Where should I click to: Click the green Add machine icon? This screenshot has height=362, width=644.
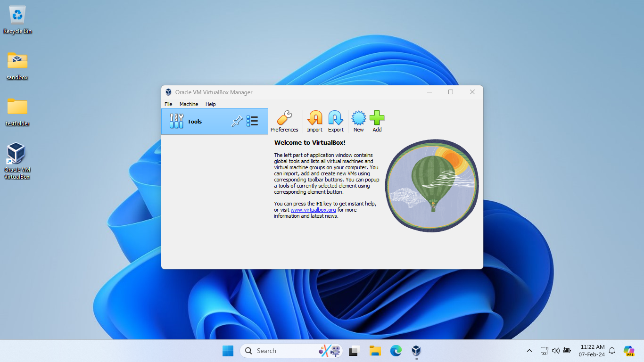coord(377,122)
